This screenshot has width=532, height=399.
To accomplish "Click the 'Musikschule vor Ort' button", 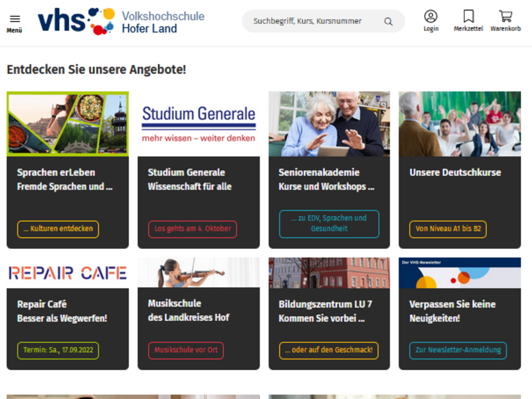I will pyautogui.click(x=186, y=350).
